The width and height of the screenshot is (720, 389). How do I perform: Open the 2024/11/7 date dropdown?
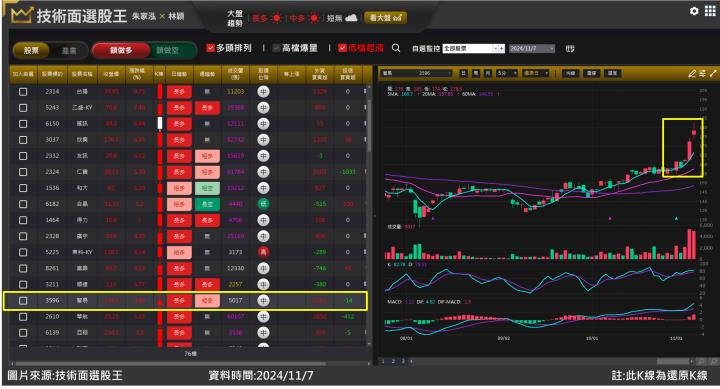pyautogui.click(x=532, y=48)
